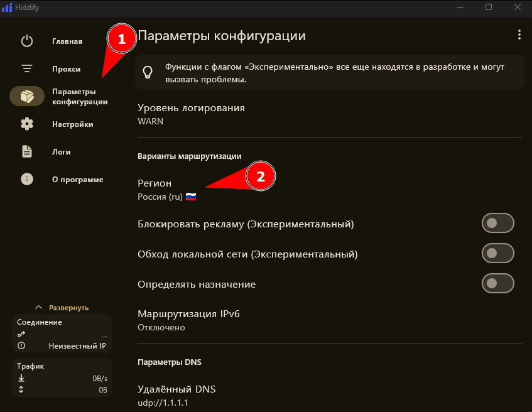
Task: Toggle the Определять назначение switch
Action: [x=497, y=283]
